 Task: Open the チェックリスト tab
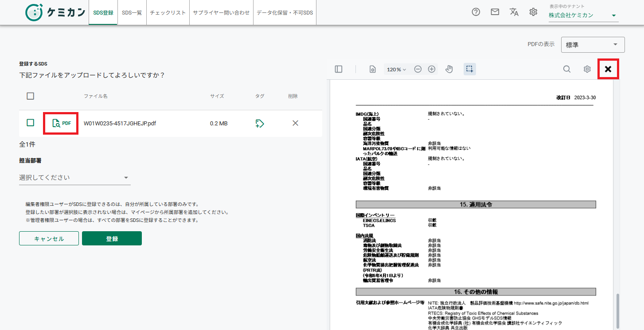pyautogui.click(x=168, y=12)
